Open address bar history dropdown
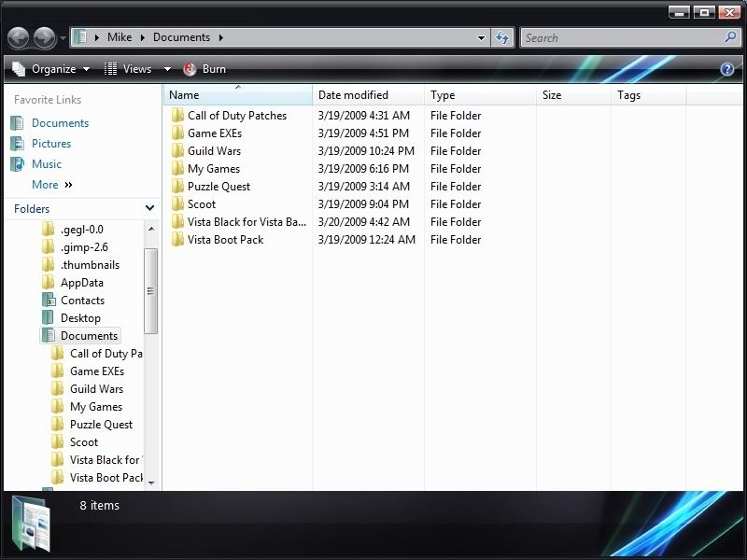Viewport: 747px width, 560px height. 481,38
